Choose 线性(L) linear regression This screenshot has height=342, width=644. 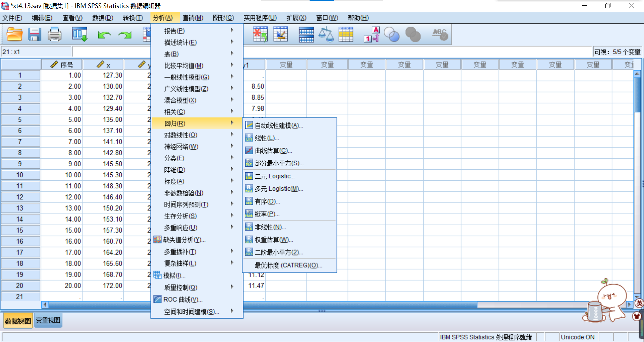[x=289, y=138]
